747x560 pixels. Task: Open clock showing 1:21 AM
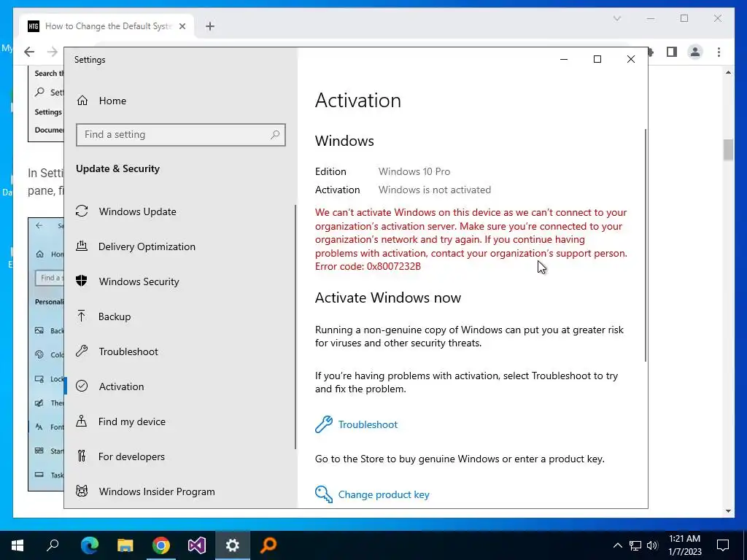point(684,545)
